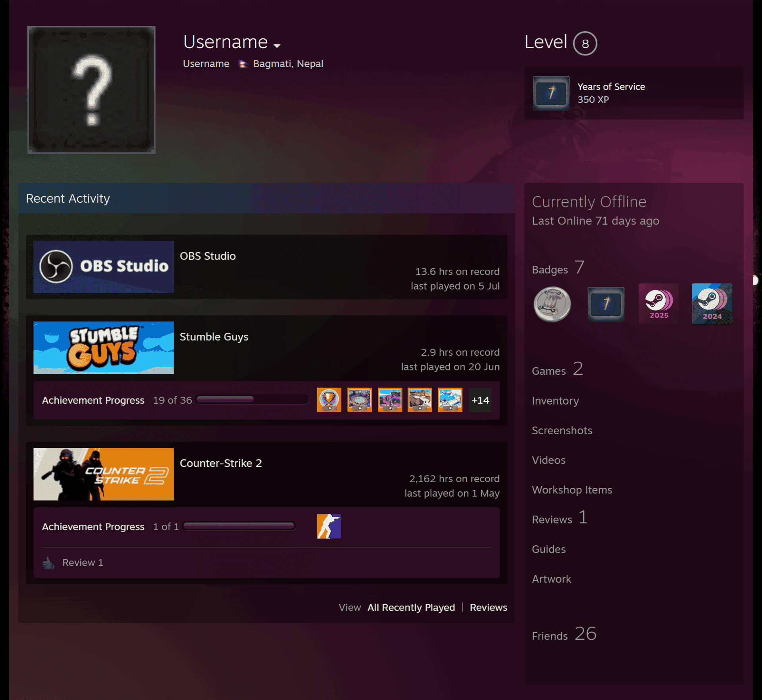Click the fourth Stumble Guys achievement icon
Viewport: 762px width, 700px height.
420,400
